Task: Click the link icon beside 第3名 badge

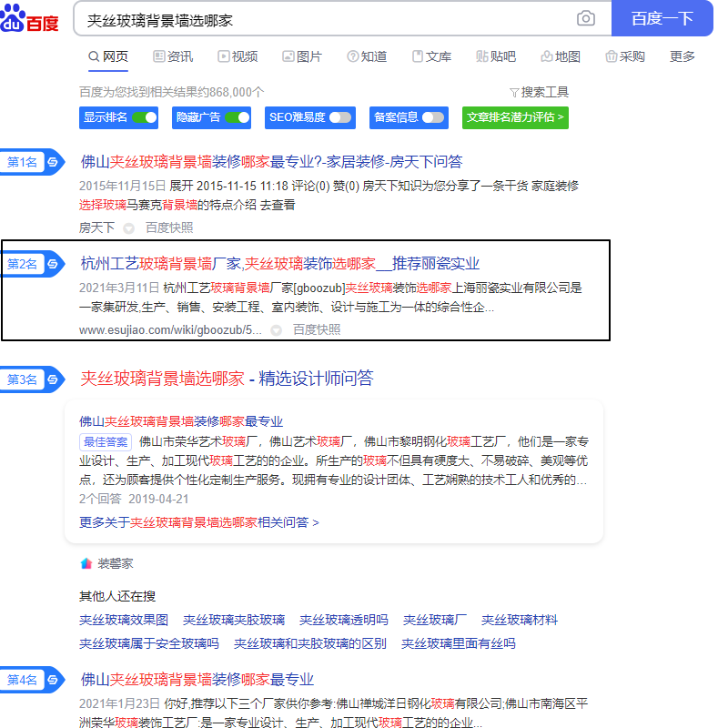Action: pyautogui.click(x=53, y=379)
